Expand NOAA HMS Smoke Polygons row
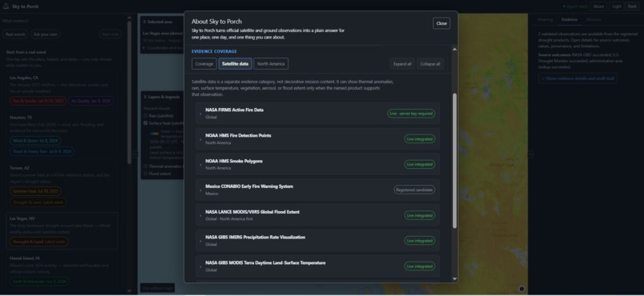Image resolution: width=644 pixels, height=296 pixels. click(317, 165)
